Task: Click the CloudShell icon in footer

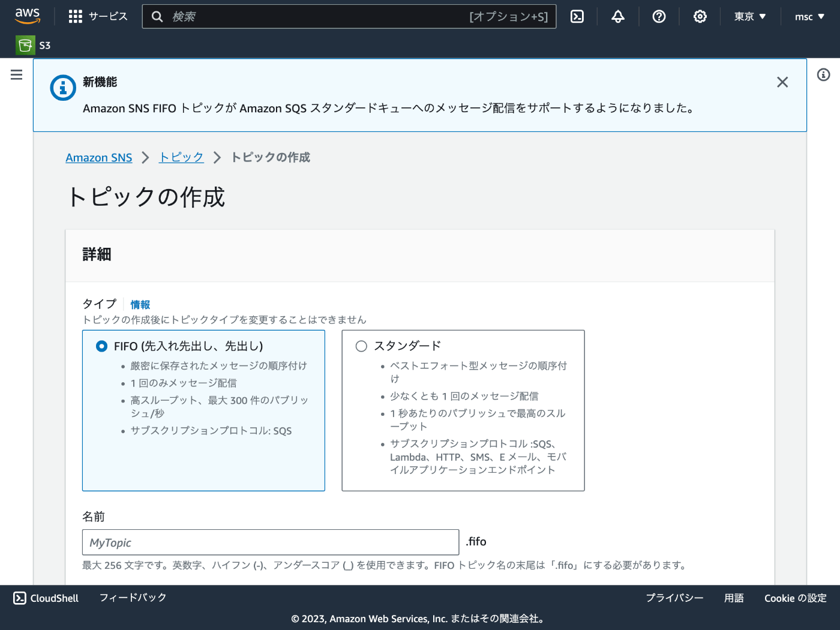Action: (20, 598)
